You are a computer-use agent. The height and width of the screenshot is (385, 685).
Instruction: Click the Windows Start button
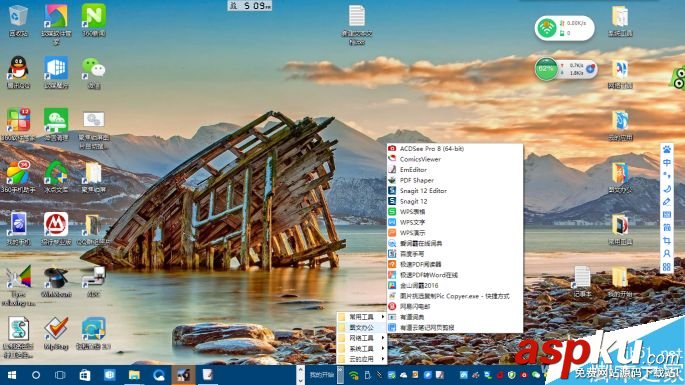(x=12, y=375)
